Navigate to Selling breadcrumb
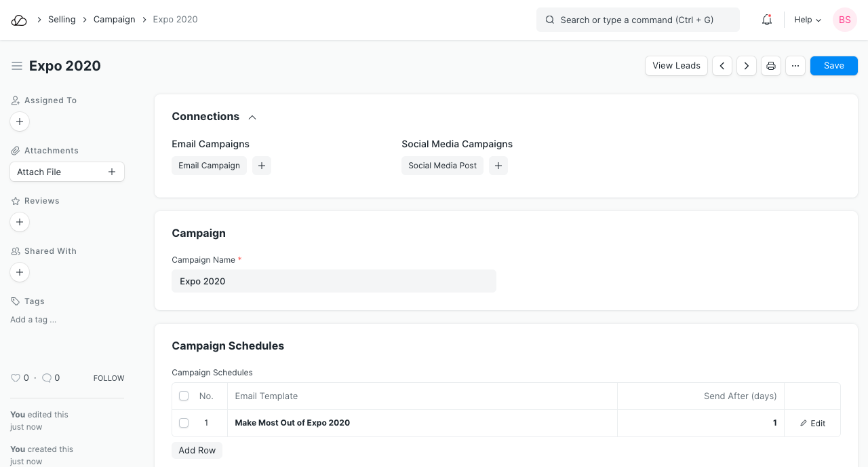This screenshot has height=467, width=868. pyautogui.click(x=62, y=20)
